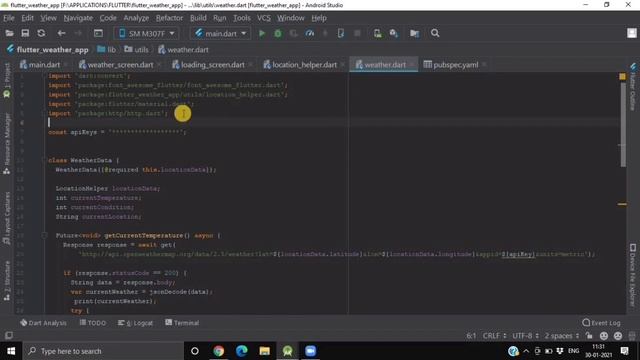Image resolution: width=640 pixels, height=360 pixels.
Task: Show hidden system tray icons chevron
Action: [526, 351]
